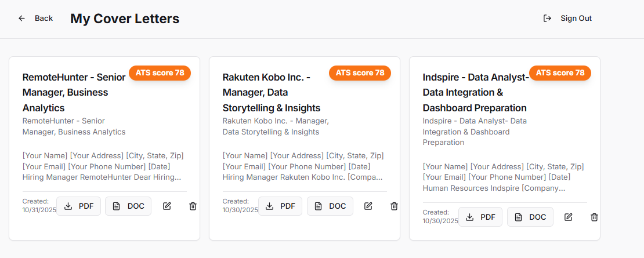Click the sign out icon

pos(547,19)
